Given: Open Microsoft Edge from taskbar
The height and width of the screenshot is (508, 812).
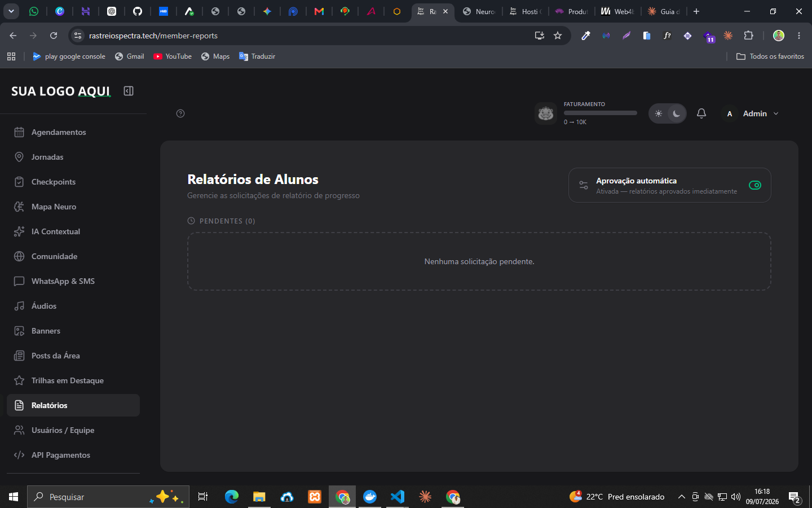Looking at the screenshot, I should point(232,497).
